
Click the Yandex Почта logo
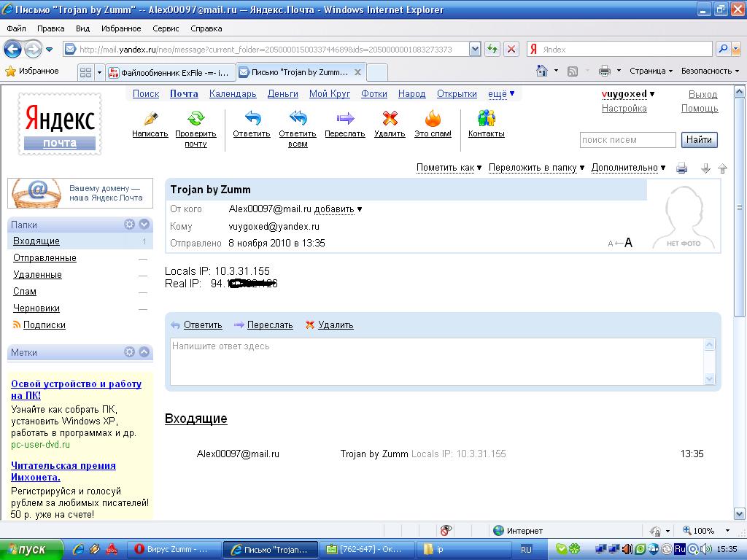click(60, 124)
